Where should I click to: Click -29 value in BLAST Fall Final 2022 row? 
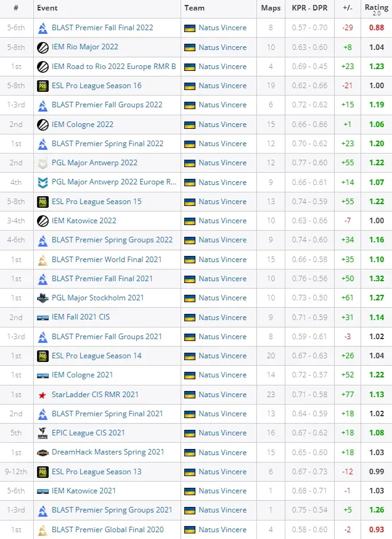pos(348,28)
